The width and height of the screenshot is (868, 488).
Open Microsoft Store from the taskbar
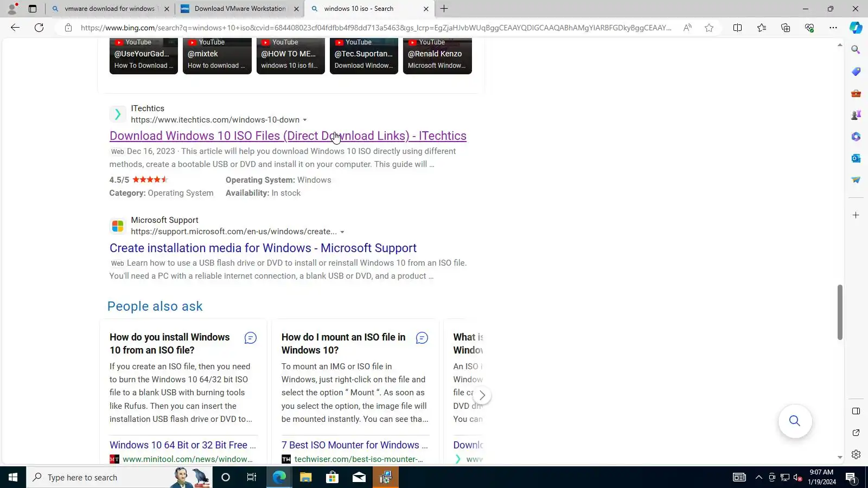(332, 477)
